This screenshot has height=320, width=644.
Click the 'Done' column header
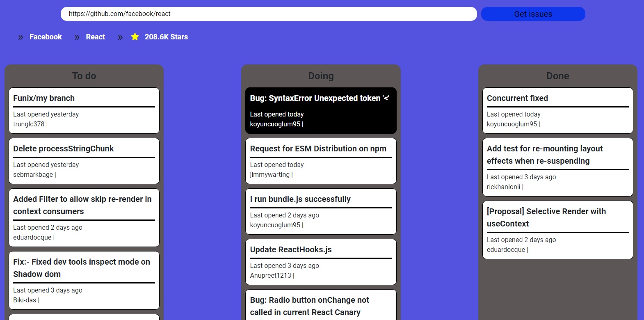(558, 76)
